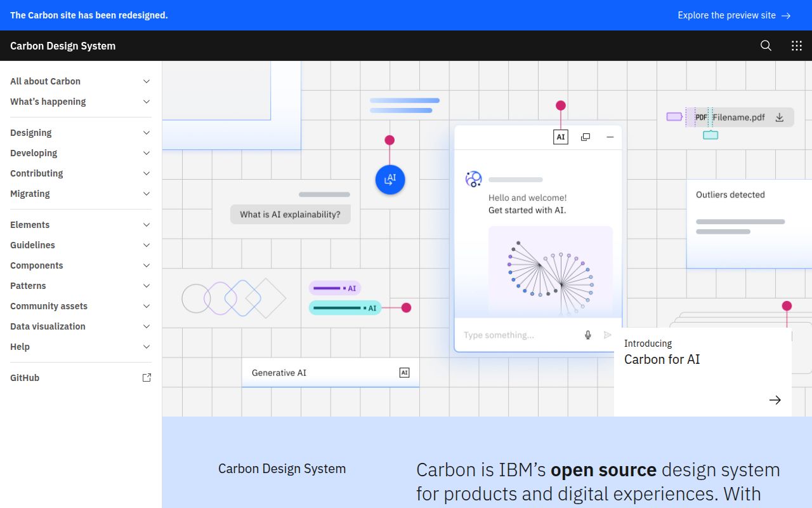Click the Filename.pdf label
The image size is (812, 508).
738,117
